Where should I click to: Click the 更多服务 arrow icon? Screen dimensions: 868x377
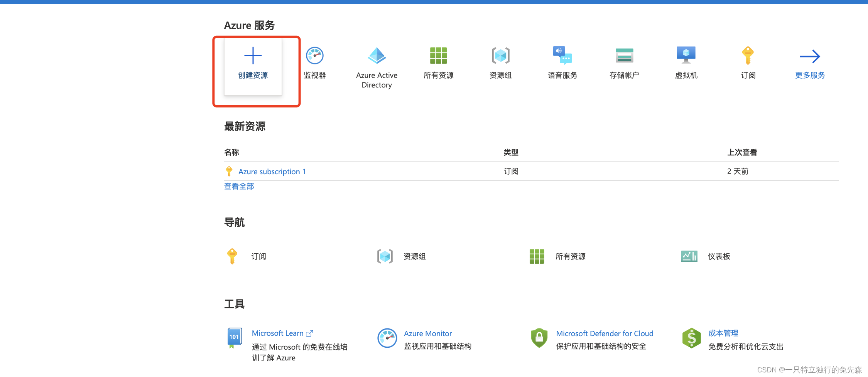(x=810, y=56)
